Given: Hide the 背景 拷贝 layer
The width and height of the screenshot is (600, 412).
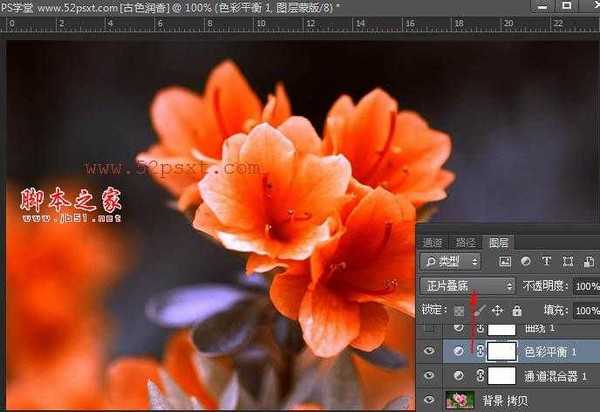Looking at the screenshot, I should tap(429, 400).
